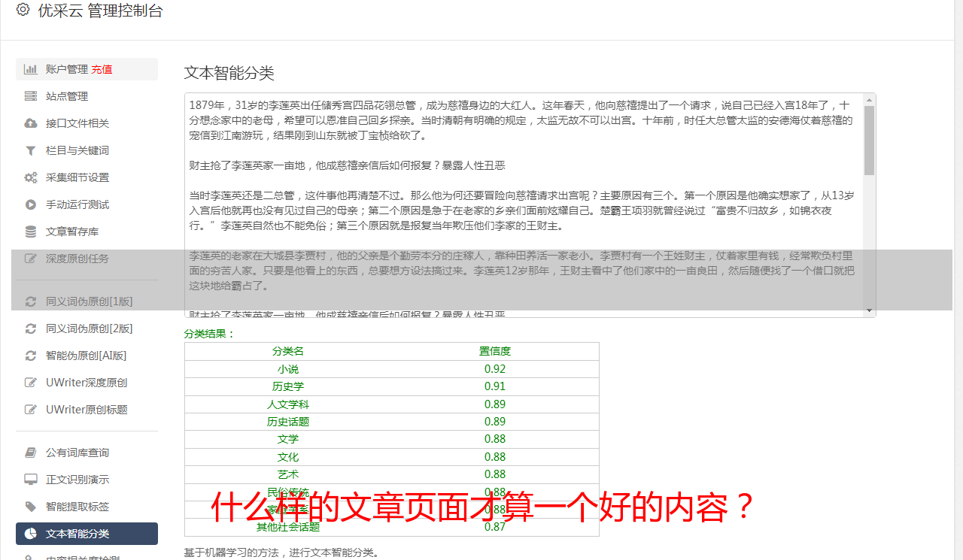Open UWriter深度原创 sidebar link
Screen dimensions: 963x560
[x=87, y=383]
